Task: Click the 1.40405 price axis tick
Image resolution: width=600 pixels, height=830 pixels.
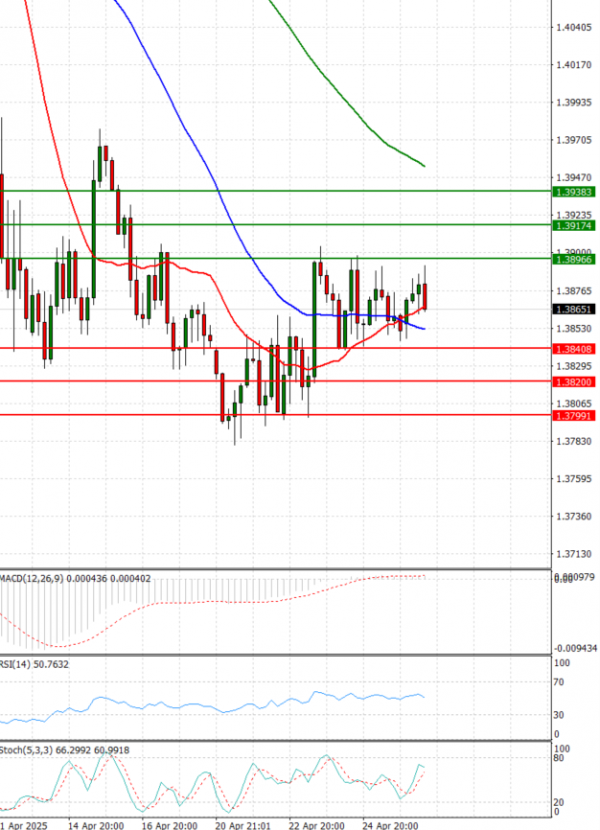Action: coord(574,28)
